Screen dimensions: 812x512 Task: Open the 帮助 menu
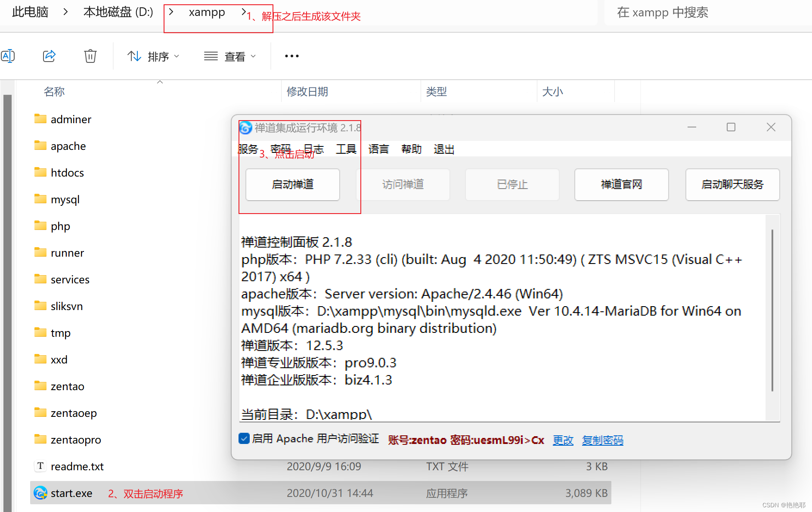412,149
